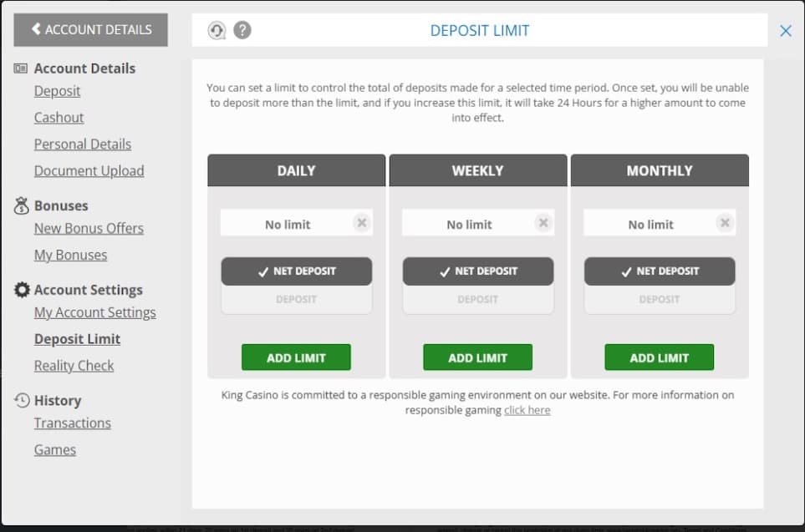This screenshot has height=532, width=805.
Task: Select Deposit option for Weekly limit
Action: tap(478, 300)
